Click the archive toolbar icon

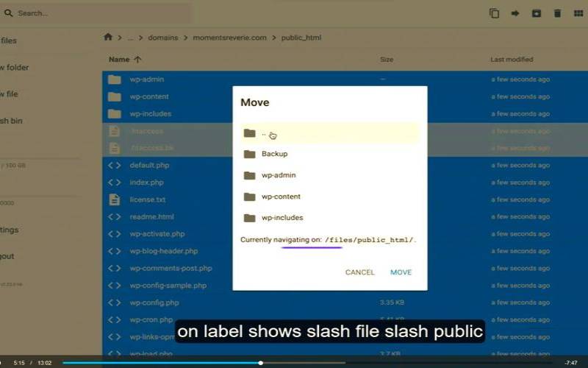pyautogui.click(x=537, y=13)
